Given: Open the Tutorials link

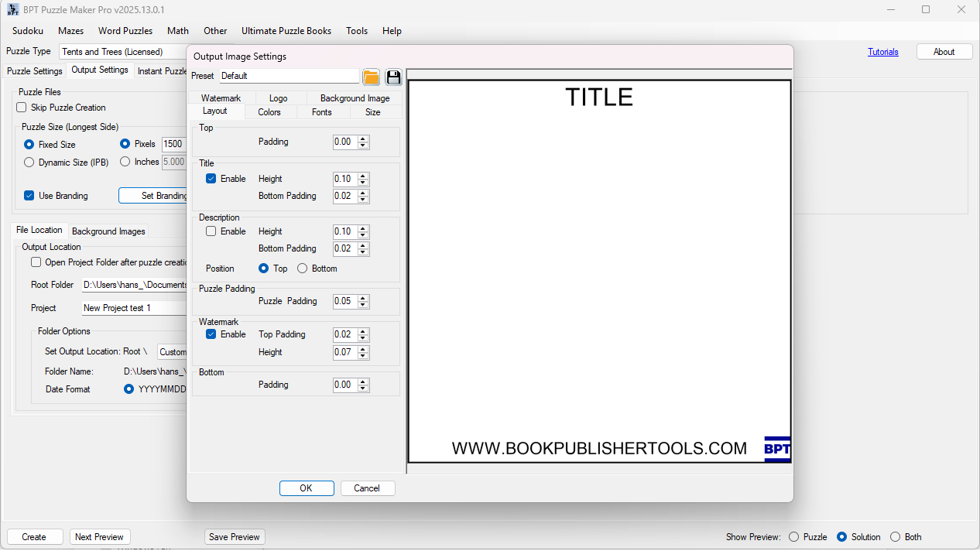Looking at the screenshot, I should tap(882, 52).
